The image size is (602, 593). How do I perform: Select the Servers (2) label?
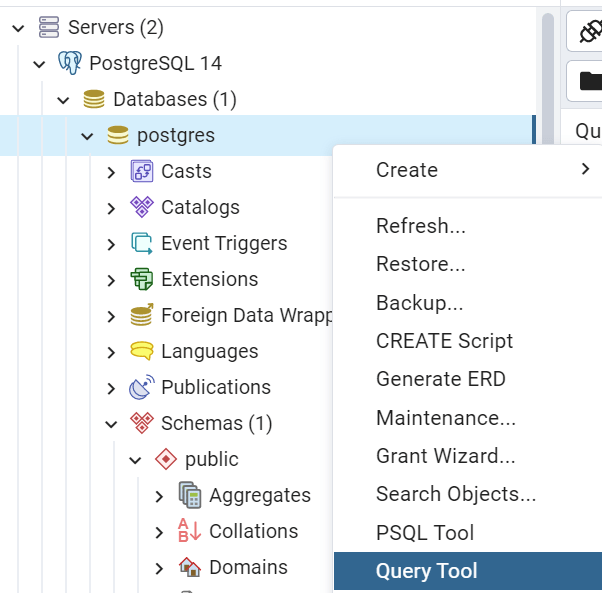(116, 28)
